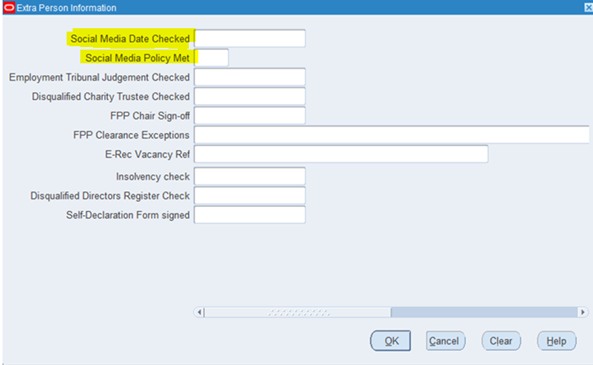This screenshot has width=593, height=365.
Task: Click the OK button
Action: click(391, 341)
